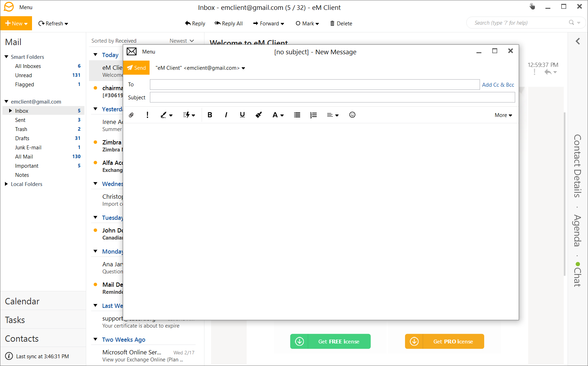Screen dimensions: 588x366
Task: Toggle bold formatting
Action: (x=210, y=115)
